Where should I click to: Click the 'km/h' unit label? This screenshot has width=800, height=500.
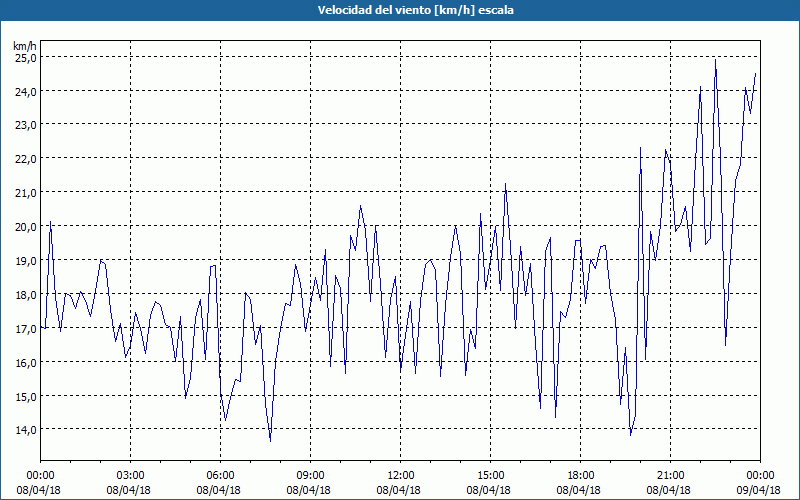[25, 46]
